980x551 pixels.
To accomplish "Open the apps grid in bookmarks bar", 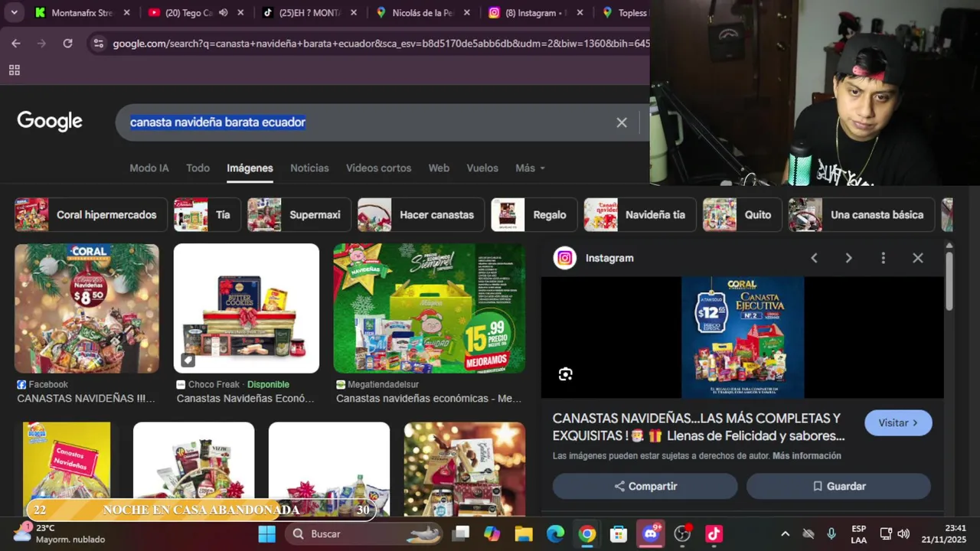I will pos(14,70).
